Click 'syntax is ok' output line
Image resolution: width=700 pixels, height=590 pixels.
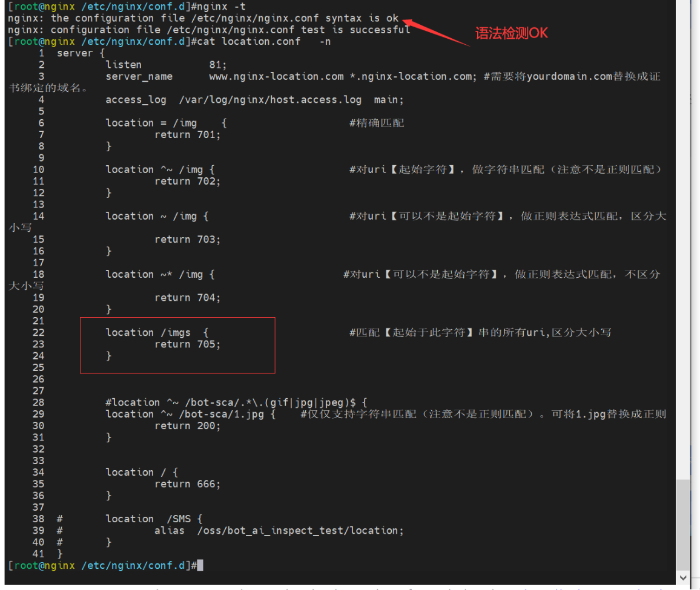(x=203, y=18)
